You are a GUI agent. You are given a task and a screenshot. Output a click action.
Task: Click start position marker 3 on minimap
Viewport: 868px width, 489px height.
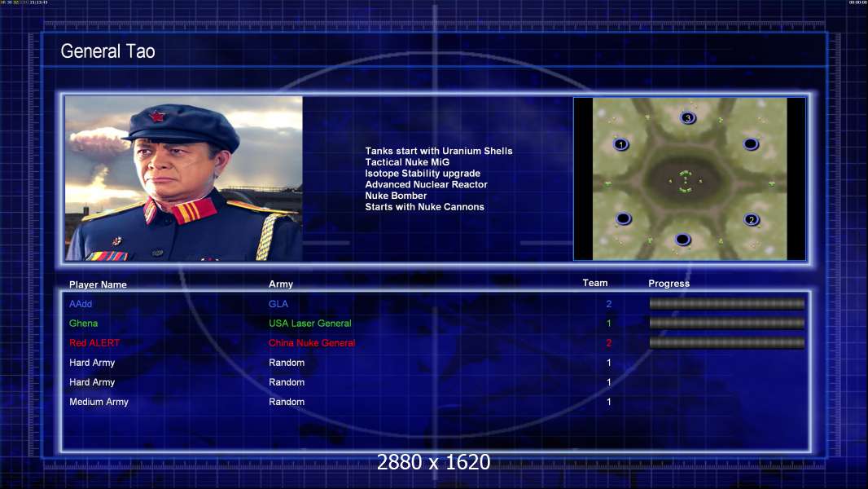tap(687, 118)
